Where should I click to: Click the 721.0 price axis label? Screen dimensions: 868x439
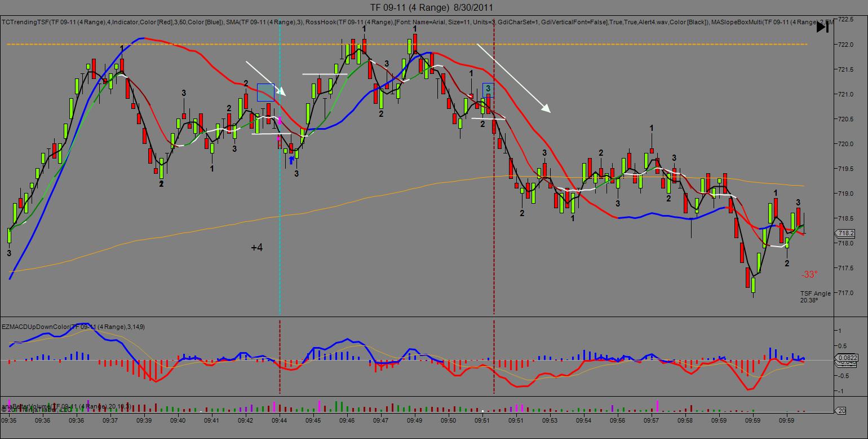[847, 94]
